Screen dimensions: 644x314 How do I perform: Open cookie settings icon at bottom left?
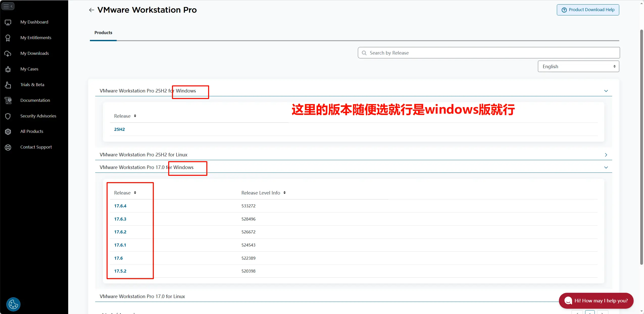[13, 304]
